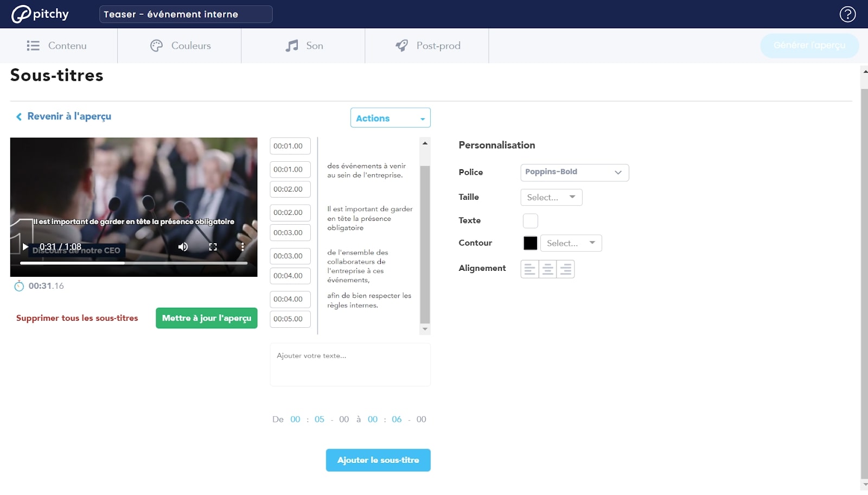Click Mettre à jour l'aperçu button
Image resolution: width=868 pixels, height=495 pixels.
[206, 319]
